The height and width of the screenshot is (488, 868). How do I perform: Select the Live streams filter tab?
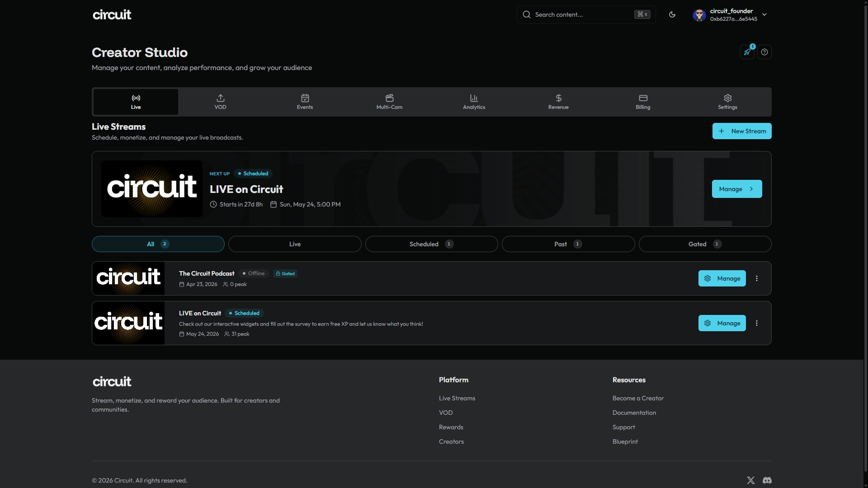tap(294, 244)
